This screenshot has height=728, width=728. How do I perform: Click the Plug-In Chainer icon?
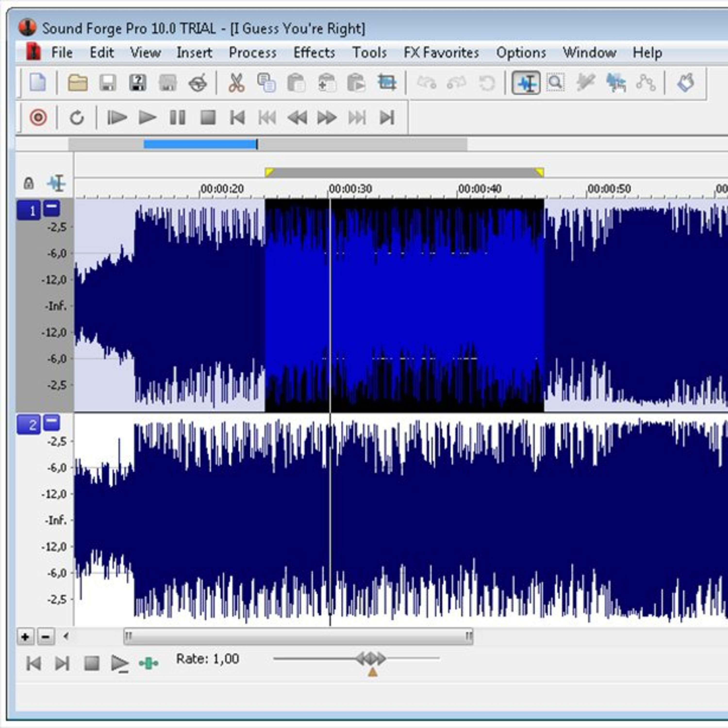point(686,83)
